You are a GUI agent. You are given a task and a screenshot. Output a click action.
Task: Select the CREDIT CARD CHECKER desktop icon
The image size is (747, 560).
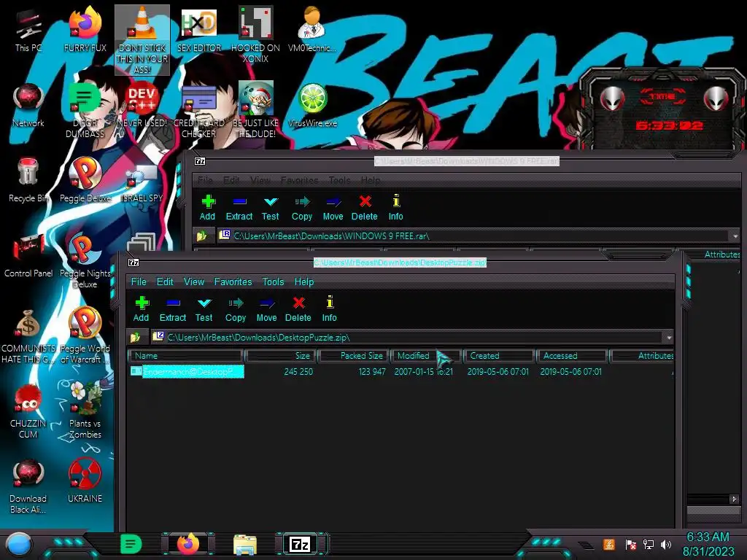[x=199, y=111]
